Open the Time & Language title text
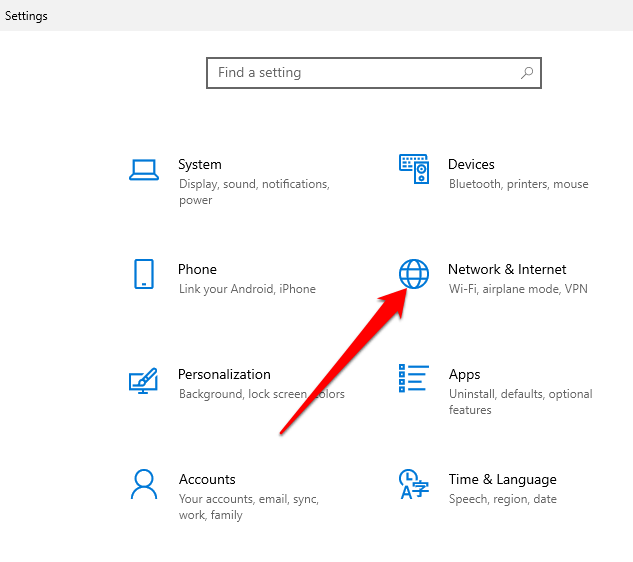Viewport: 633px width, 562px height. (502, 479)
